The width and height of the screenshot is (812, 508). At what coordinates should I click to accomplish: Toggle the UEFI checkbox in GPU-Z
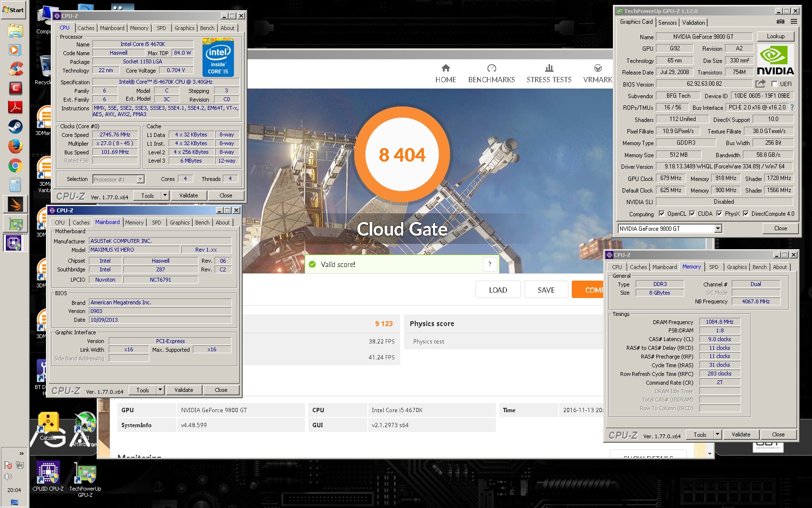point(774,84)
